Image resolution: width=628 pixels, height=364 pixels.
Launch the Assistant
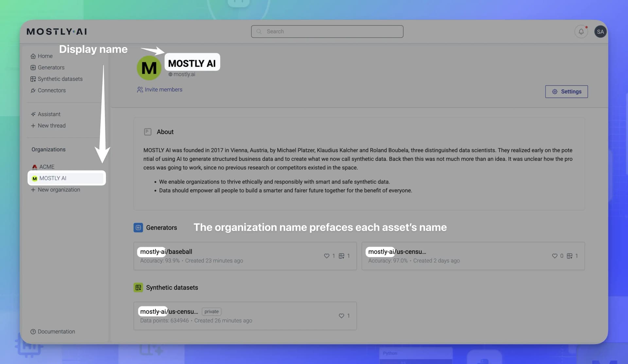49,114
